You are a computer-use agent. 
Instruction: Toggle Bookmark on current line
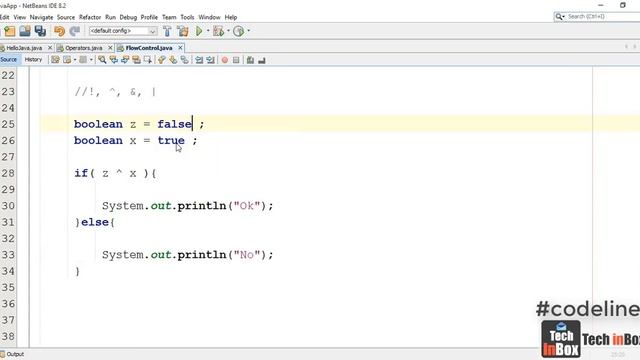pyautogui.click(x=184, y=60)
